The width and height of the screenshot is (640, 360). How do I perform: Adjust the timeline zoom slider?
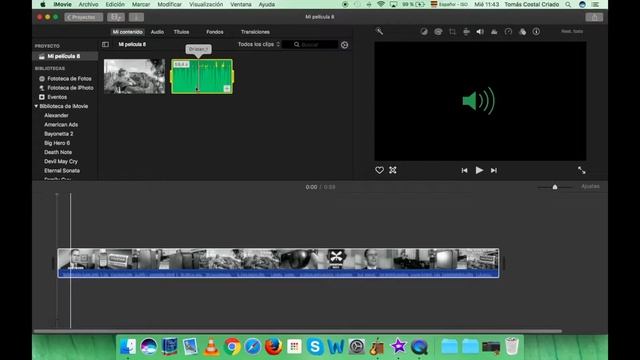555,187
